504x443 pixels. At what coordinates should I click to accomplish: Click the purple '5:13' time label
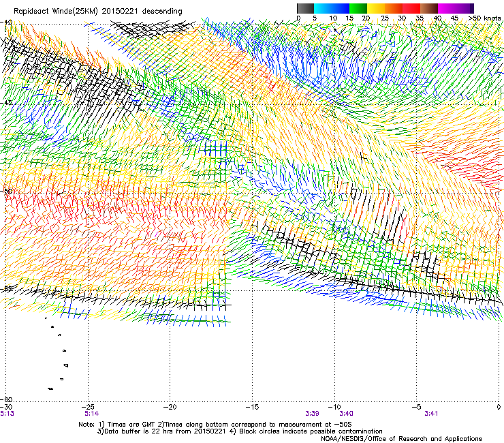coord(7,414)
